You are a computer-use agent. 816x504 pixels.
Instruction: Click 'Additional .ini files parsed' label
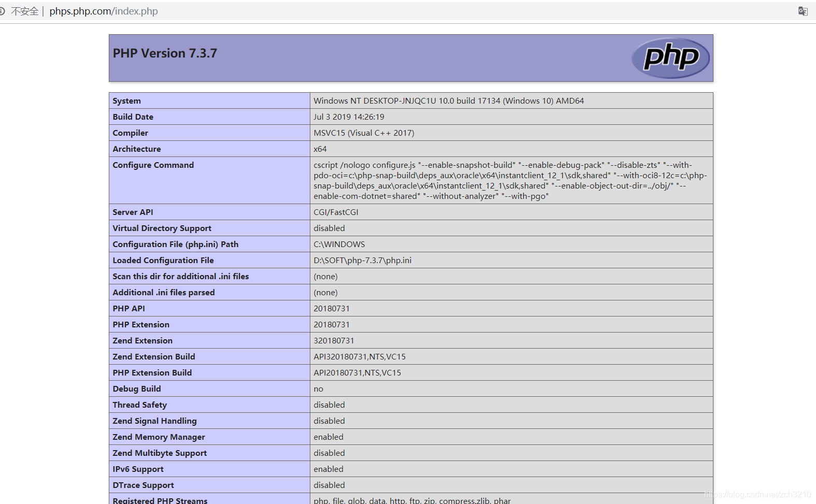(164, 292)
